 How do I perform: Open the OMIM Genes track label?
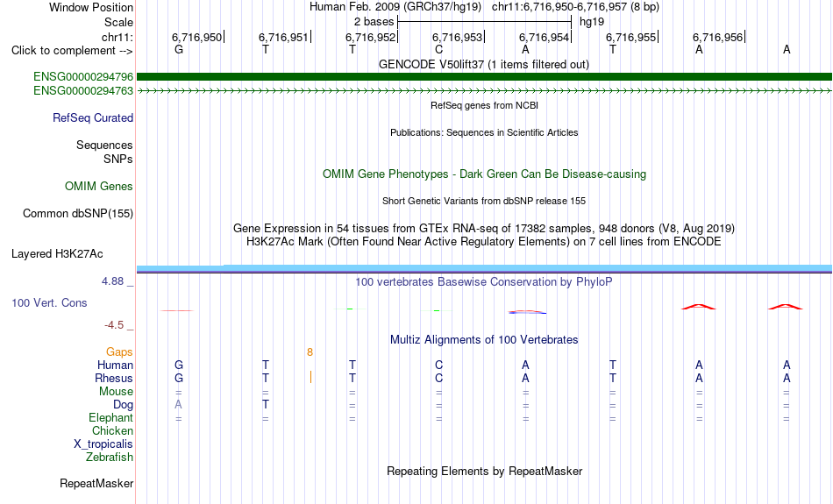point(99,187)
